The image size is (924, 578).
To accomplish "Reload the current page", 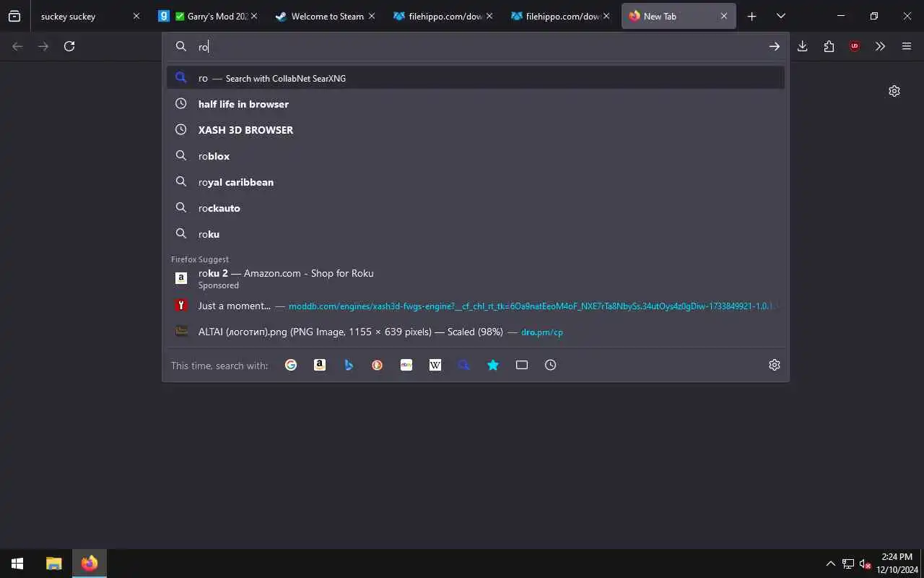I will 69,46.
